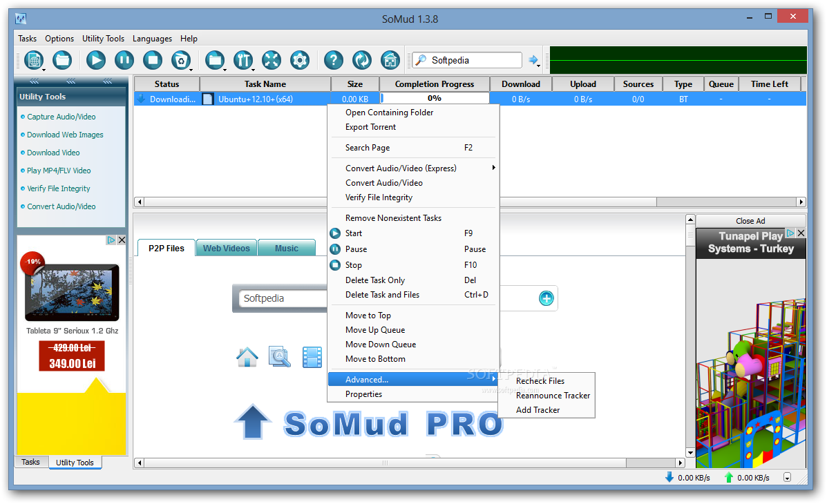Click the house icon in P2P Files pane
Screen dimensions: 827x504
[247, 357]
